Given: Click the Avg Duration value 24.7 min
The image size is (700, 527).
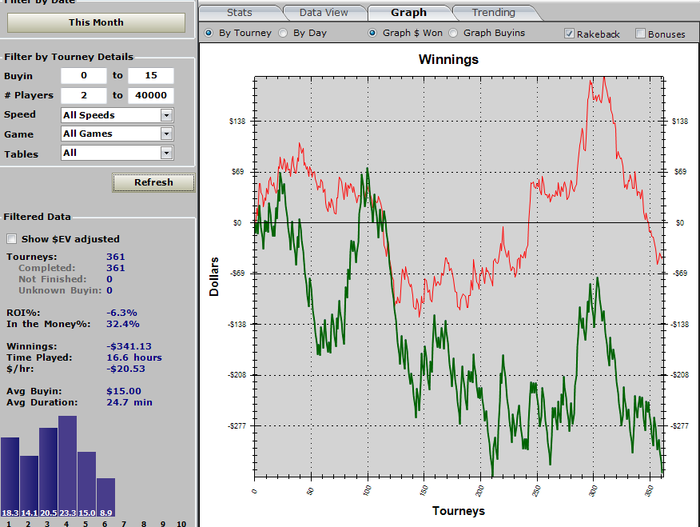Looking at the screenshot, I should point(129,402).
